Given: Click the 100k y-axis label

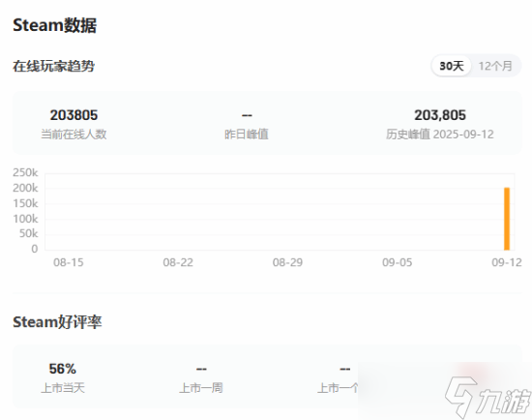Looking at the screenshot, I should click(25, 219).
